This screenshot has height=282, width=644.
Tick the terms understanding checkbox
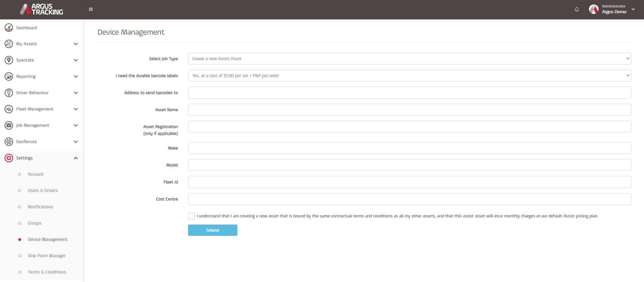tap(191, 216)
